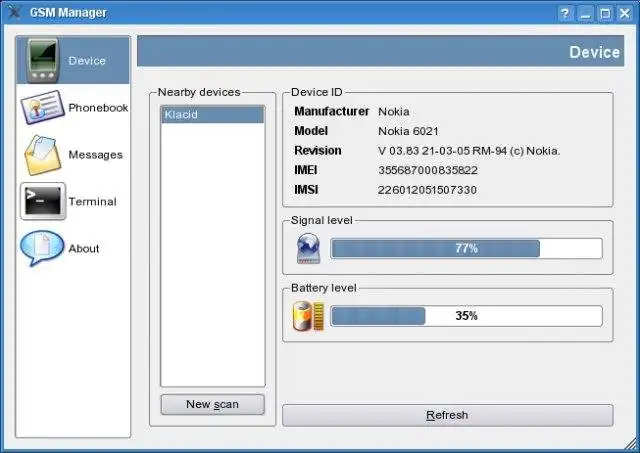Open the Messages envelope icon
The height and width of the screenshot is (453, 640).
coord(42,155)
